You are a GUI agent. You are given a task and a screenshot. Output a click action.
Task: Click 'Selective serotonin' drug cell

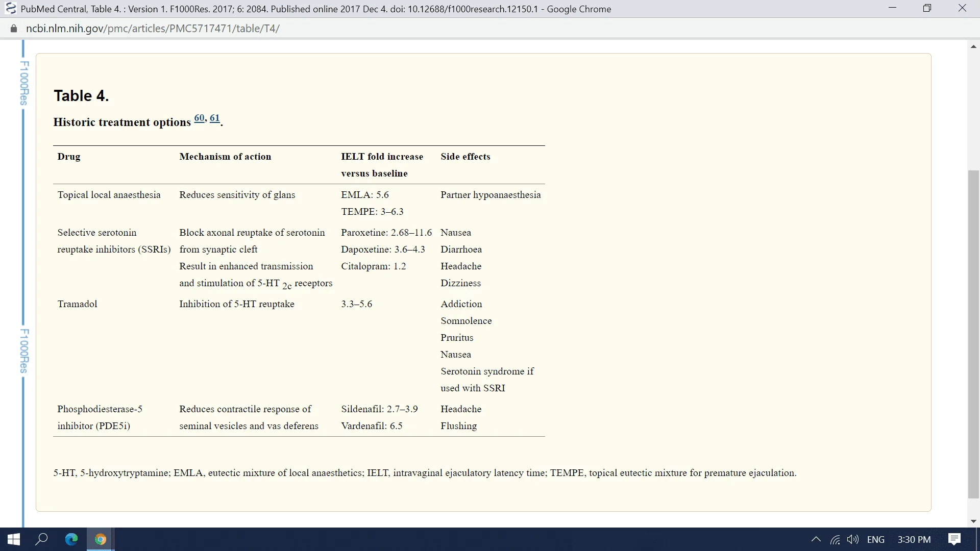click(x=97, y=233)
